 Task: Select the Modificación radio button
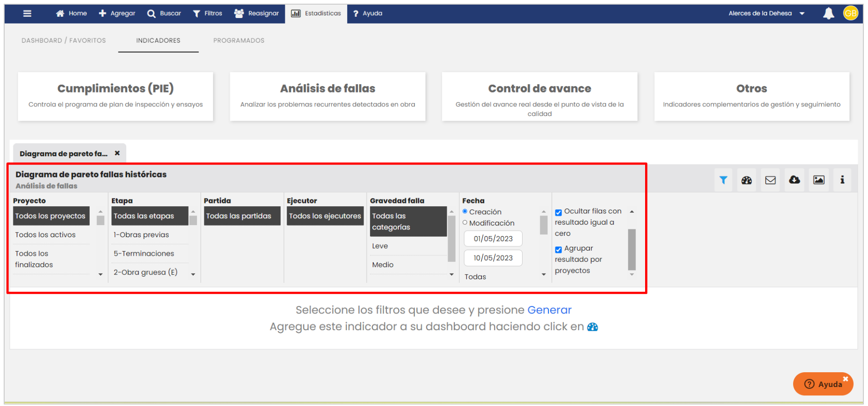click(465, 222)
